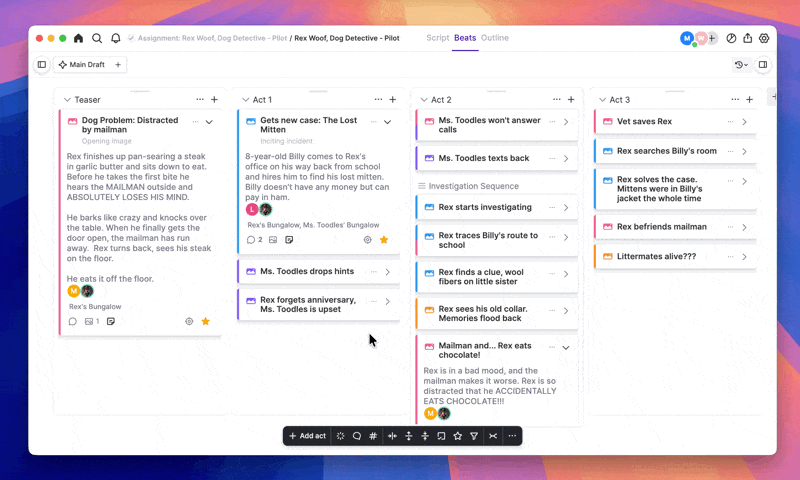The height and width of the screenshot is (480, 800).
Task: Toggle the star on Dog Problem card
Action: tap(206, 322)
